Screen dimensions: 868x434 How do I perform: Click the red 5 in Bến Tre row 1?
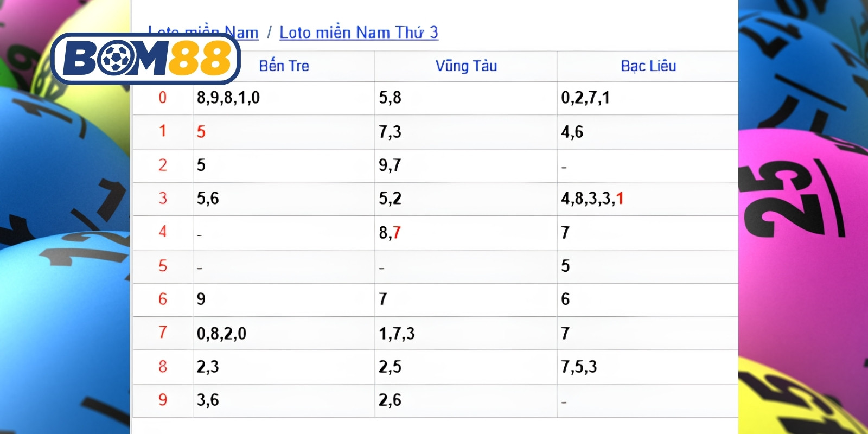tap(201, 132)
